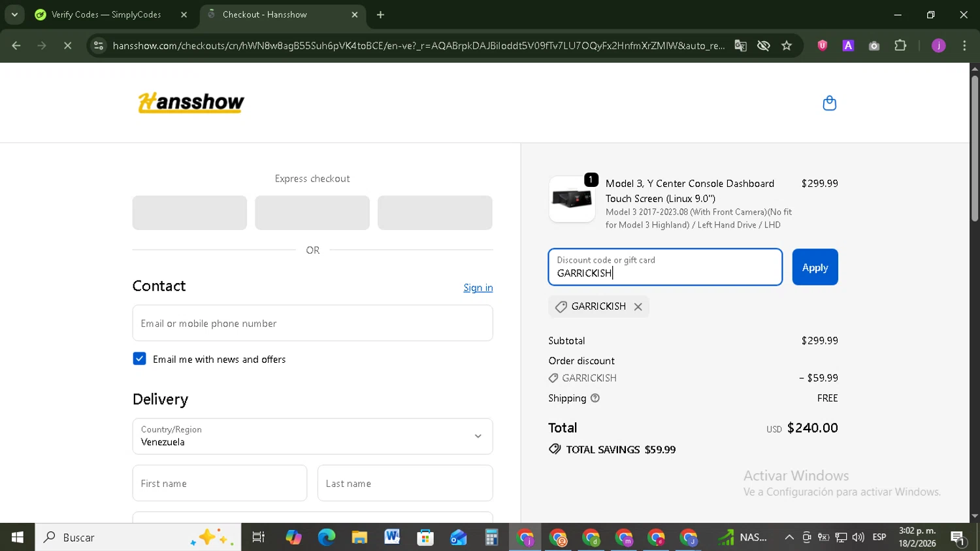The height and width of the screenshot is (551, 980).
Task: Click the first express checkout button
Action: tap(189, 212)
